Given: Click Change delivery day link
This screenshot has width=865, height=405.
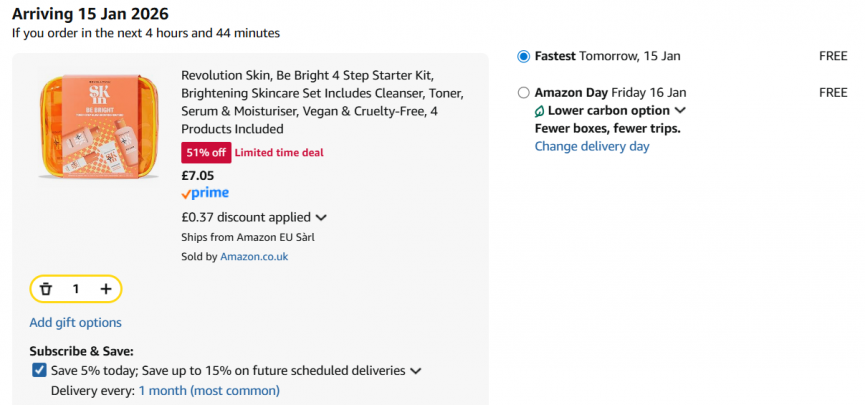Looking at the screenshot, I should (x=592, y=146).
